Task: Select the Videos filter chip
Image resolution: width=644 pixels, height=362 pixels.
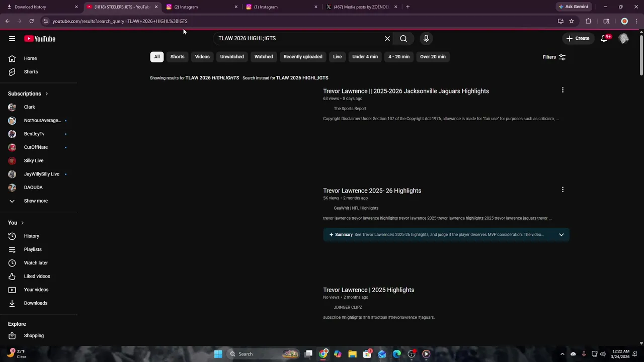Action: pos(202,57)
